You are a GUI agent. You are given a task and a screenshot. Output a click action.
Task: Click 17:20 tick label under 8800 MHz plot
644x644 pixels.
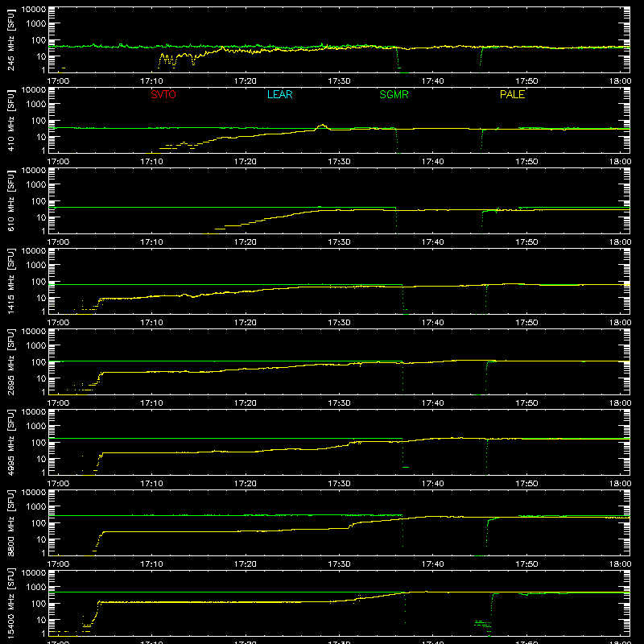[x=246, y=564]
